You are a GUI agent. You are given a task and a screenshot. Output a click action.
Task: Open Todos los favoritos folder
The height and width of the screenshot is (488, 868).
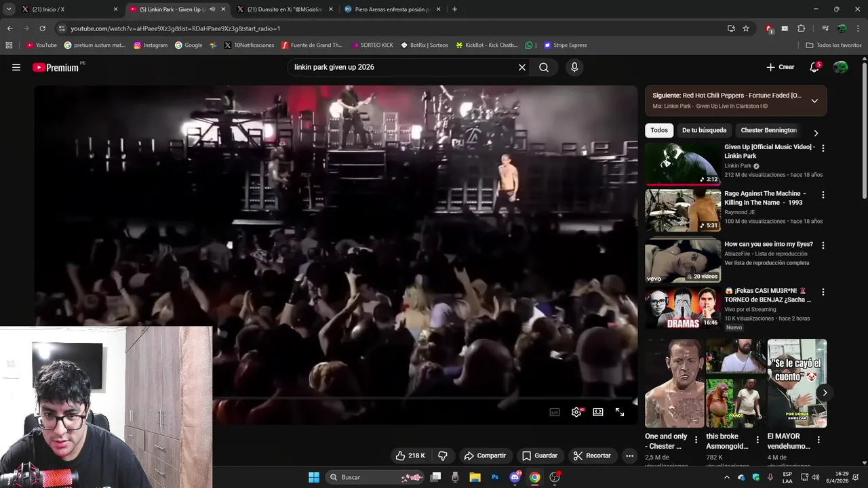(833, 45)
